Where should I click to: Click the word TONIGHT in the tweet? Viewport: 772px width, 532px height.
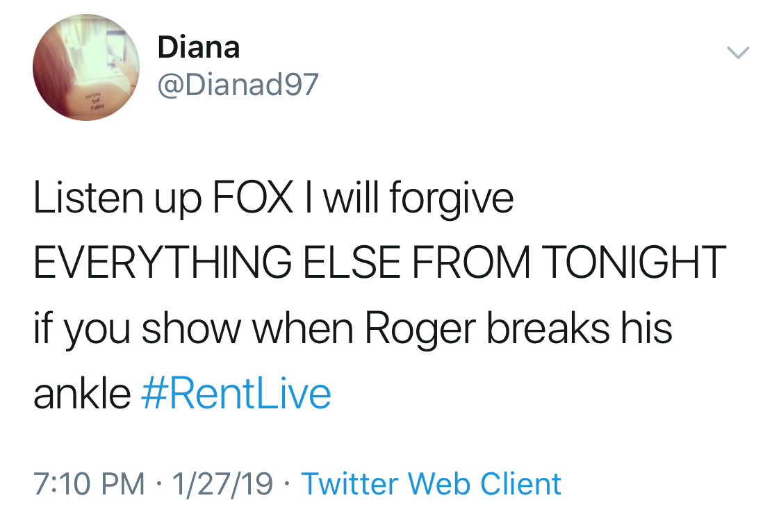click(x=632, y=263)
